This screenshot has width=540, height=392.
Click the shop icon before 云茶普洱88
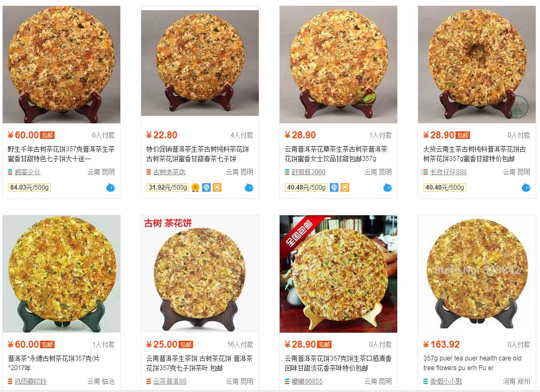149,381
